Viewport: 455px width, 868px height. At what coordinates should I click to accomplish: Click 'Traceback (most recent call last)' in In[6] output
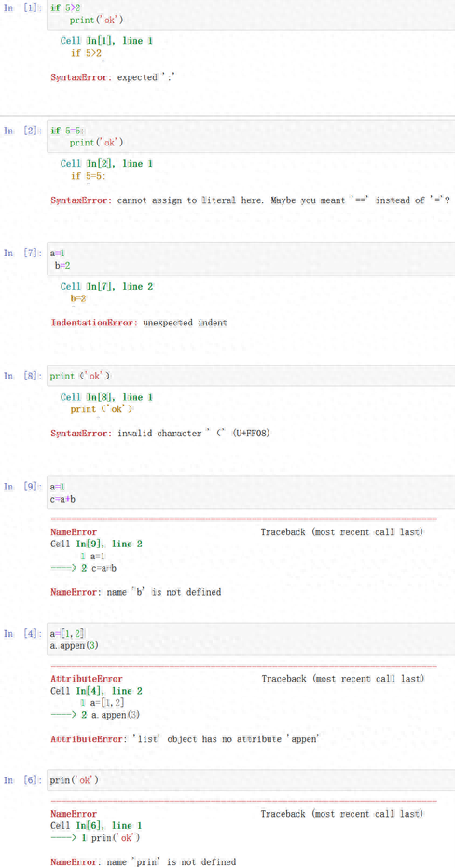(x=342, y=814)
